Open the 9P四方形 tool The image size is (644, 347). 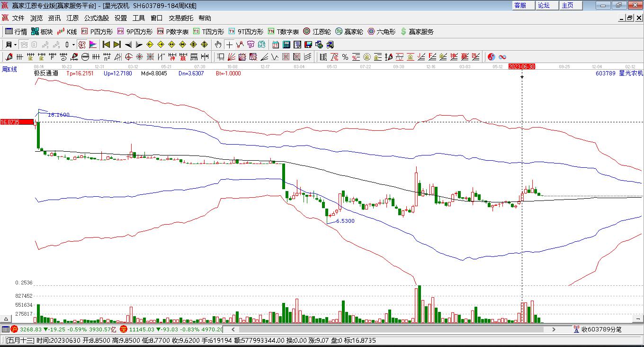135,32
